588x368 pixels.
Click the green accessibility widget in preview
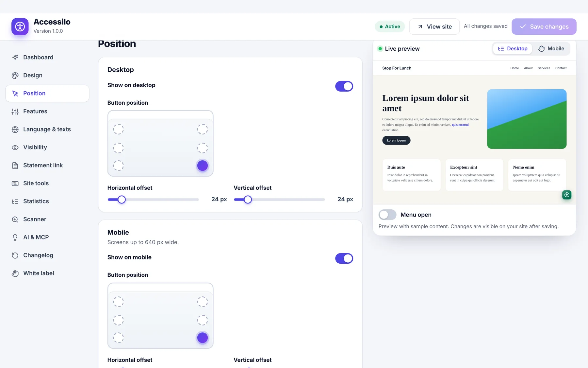(567, 195)
